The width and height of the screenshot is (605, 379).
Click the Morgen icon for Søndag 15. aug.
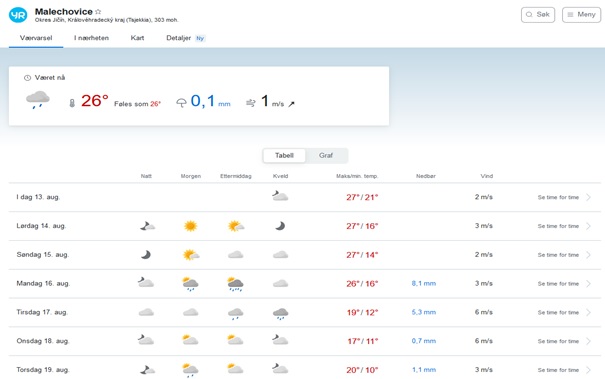click(191, 255)
